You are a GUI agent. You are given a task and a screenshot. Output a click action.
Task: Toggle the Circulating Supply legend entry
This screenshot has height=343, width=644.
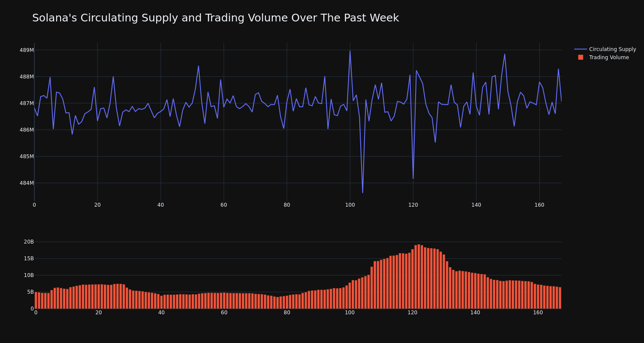(x=605, y=49)
